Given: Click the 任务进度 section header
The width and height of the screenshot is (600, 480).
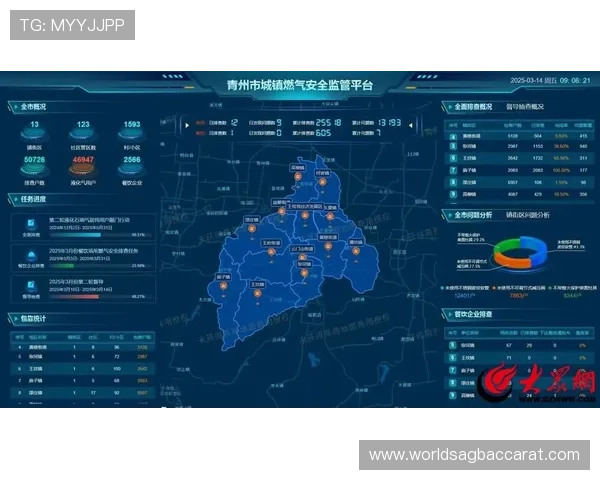Looking at the screenshot, I should click(x=33, y=199).
